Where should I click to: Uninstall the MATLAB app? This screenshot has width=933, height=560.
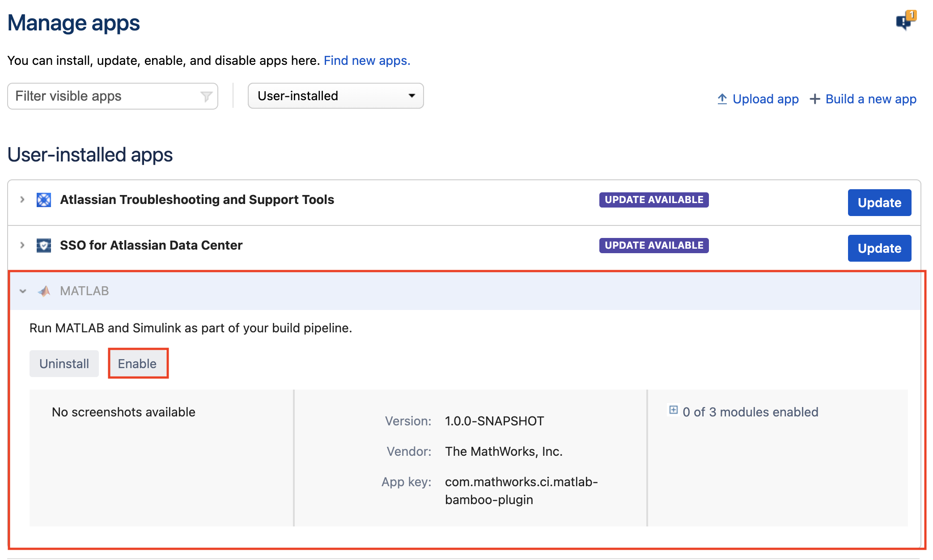pos(64,364)
